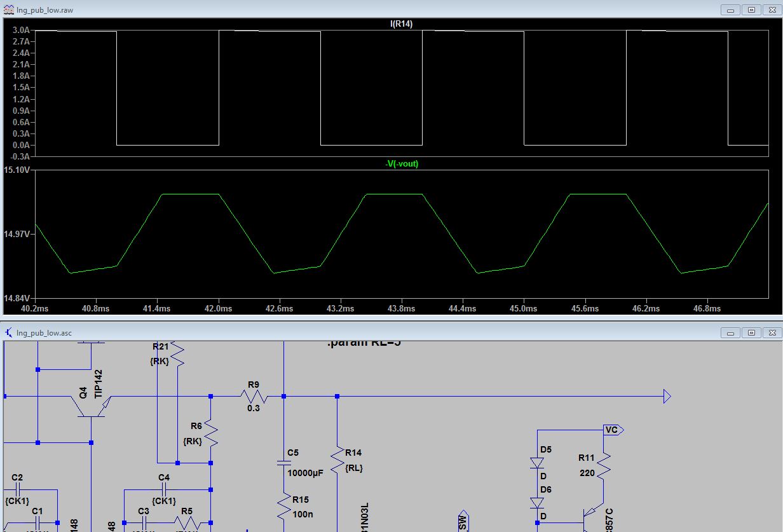This screenshot has width=783, height=532.
Task: Click the R15 resistor label
Action: coord(301,500)
